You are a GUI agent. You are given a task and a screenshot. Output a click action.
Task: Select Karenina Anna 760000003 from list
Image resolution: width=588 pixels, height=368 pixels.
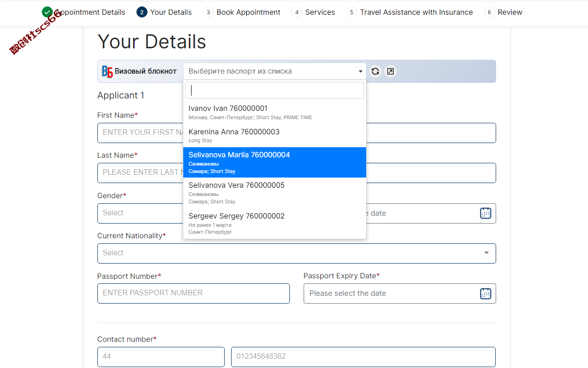[x=275, y=135]
